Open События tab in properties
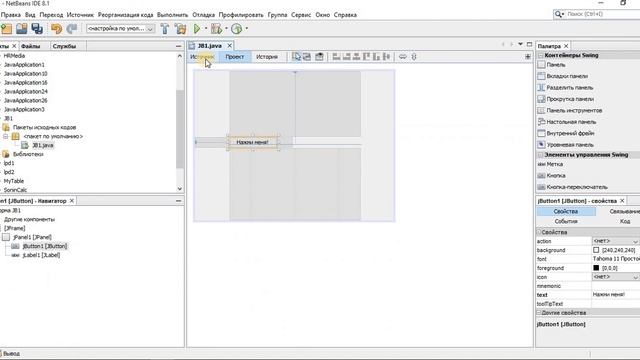This screenshot has width=640, height=360. 566,221
